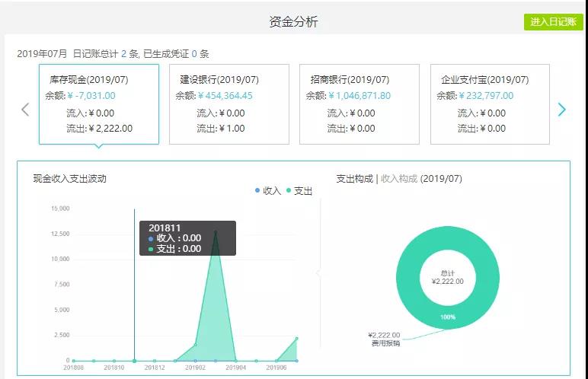
Task: Click the generated voucher count 0
Action: click(194, 54)
